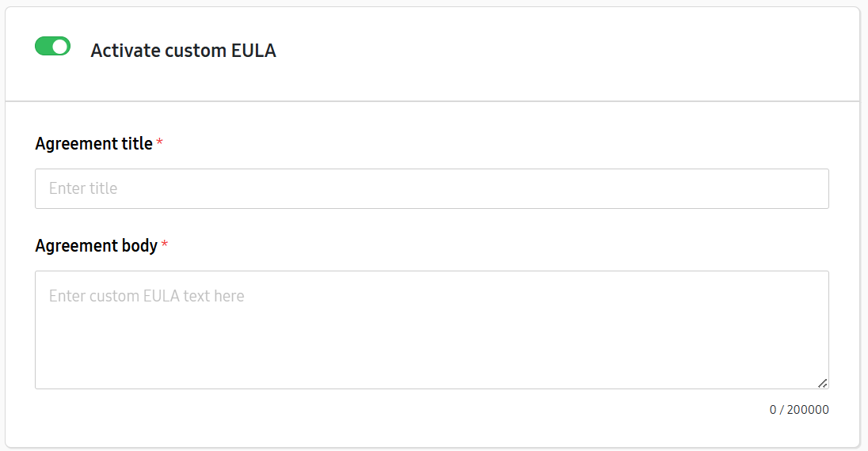
Task: Click the red asterisk beside Agreement body
Action: pyautogui.click(x=165, y=245)
